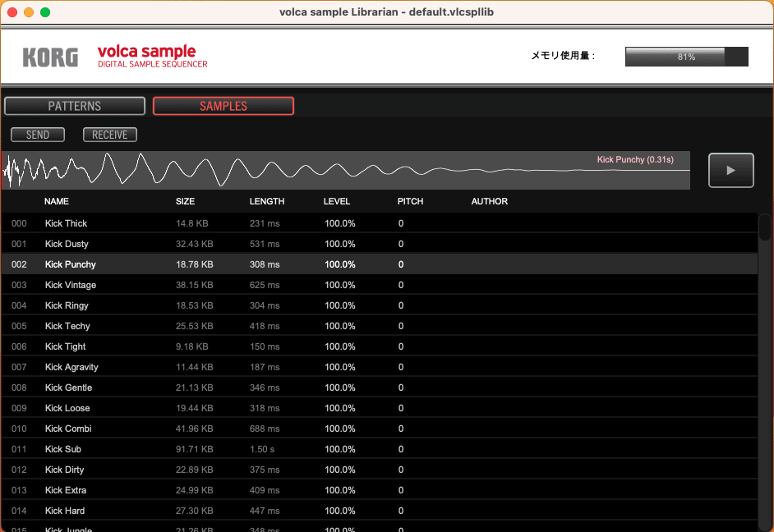The width and height of the screenshot is (774, 532).
Task: Sort by the LEVEL column header
Action: pos(337,201)
